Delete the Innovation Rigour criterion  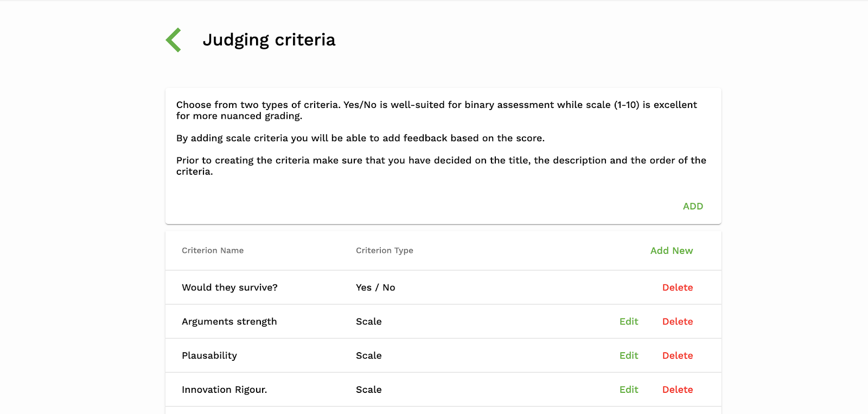[677, 390]
